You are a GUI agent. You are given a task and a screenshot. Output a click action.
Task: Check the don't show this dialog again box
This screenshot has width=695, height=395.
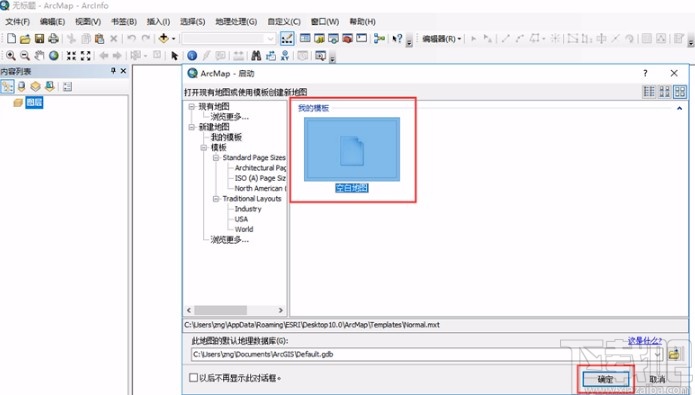pos(193,378)
